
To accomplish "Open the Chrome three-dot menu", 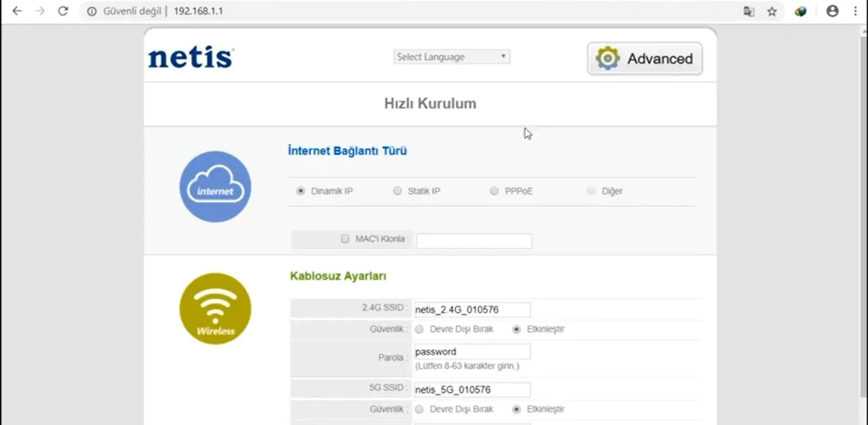I will point(855,11).
